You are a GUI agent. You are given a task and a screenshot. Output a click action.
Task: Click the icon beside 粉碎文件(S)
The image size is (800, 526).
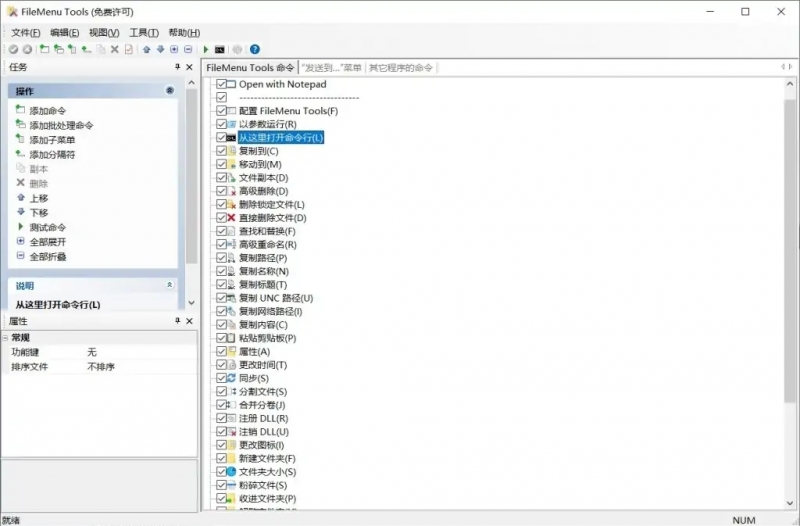pyautogui.click(x=231, y=485)
